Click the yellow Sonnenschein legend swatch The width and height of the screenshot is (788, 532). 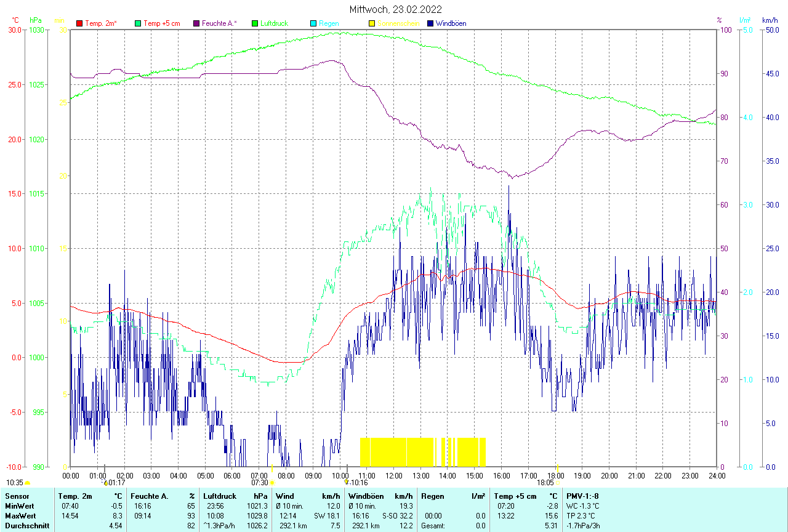[372, 23]
